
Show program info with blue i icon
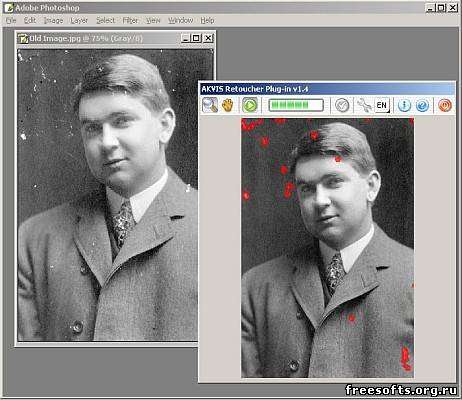pos(404,105)
